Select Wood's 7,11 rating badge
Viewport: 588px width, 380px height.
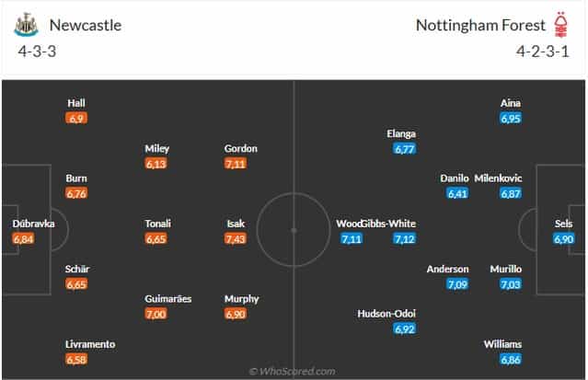352,238
